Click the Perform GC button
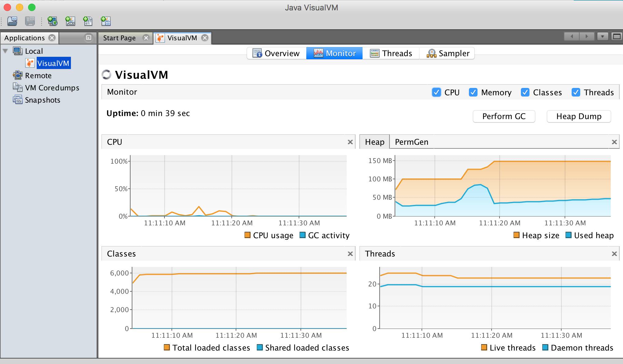The height and width of the screenshot is (364, 623). tap(504, 116)
